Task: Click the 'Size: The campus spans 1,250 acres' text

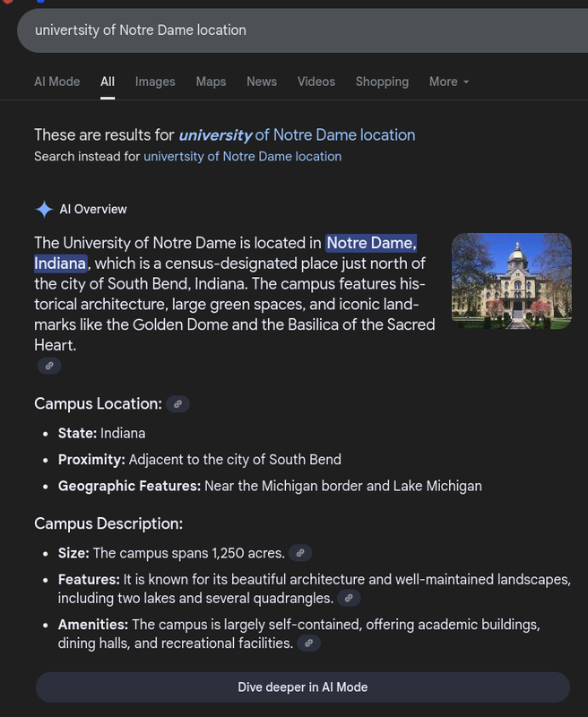Action: tap(171, 553)
